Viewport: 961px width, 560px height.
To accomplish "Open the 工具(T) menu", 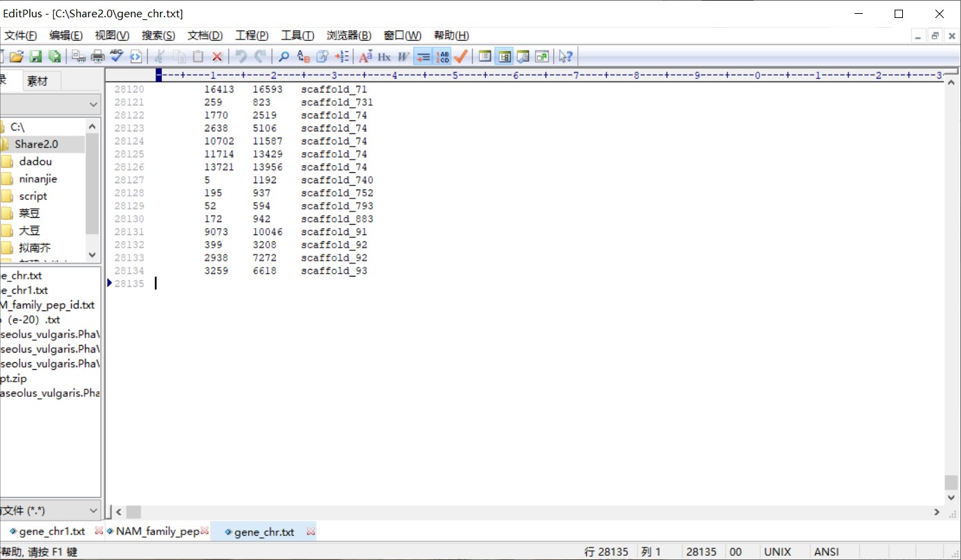I will coord(297,36).
